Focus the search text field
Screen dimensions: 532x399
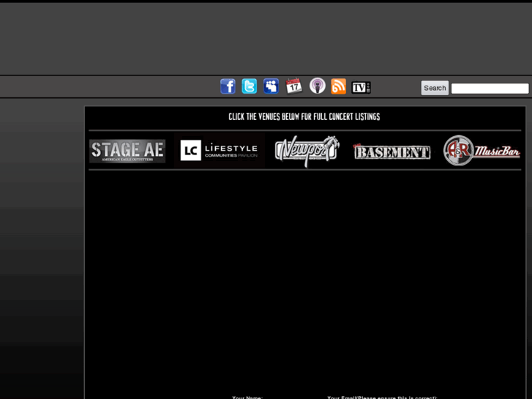coord(490,89)
